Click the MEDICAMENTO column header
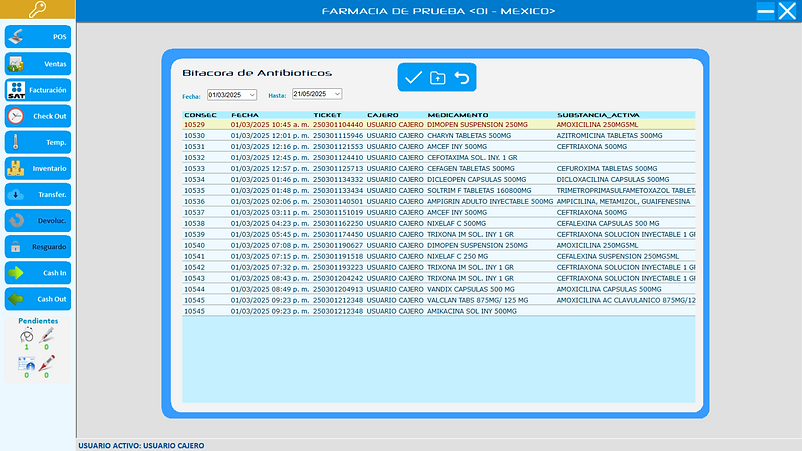Image resolution: width=802 pixels, height=451 pixels. tap(458, 115)
